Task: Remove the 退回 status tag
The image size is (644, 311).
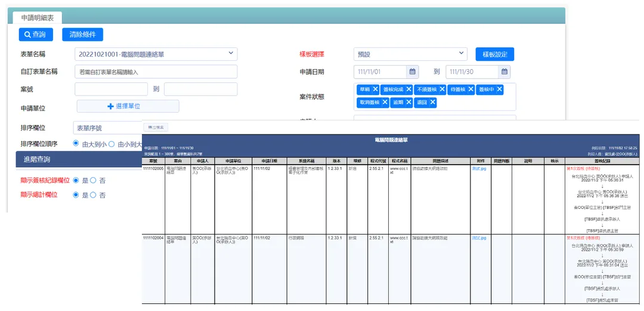Action: point(433,103)
